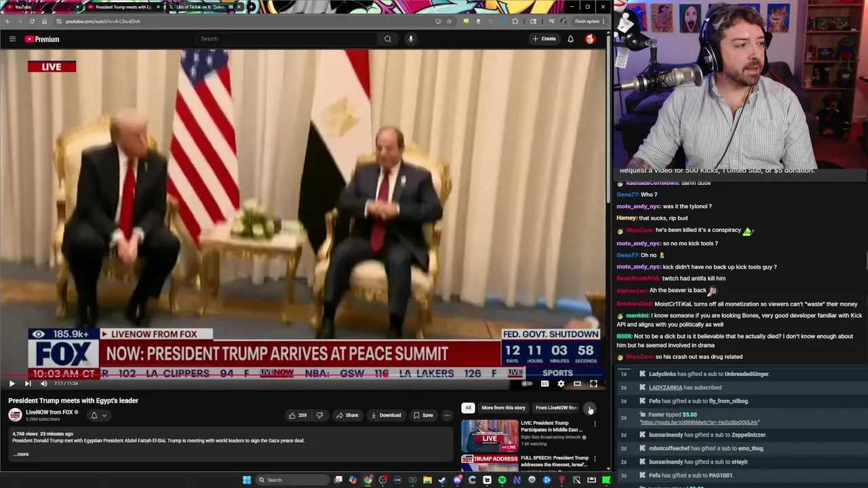The height and width of the screenshot is (488, 868).
Task: Go to the browser home page icon
Action: click(44, 21)
